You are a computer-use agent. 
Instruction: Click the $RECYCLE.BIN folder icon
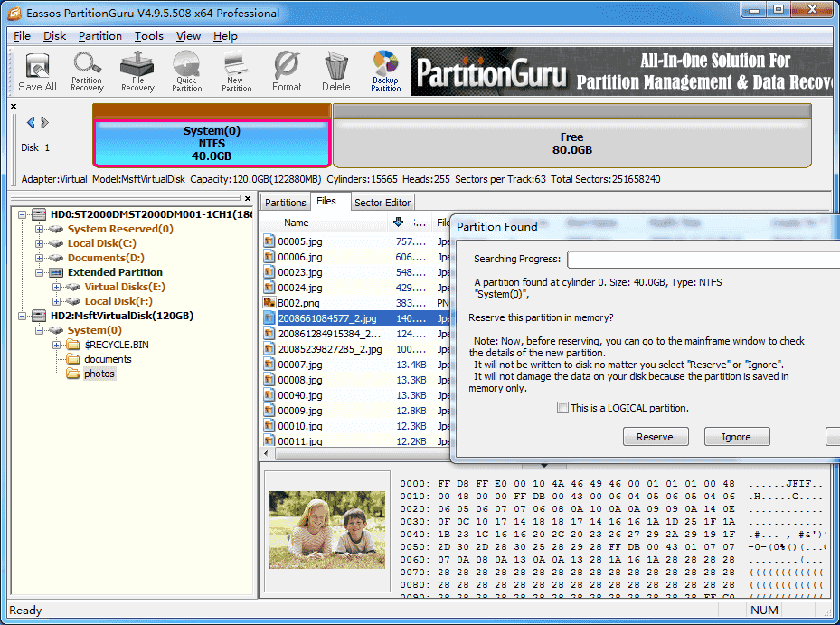click(x=73, y=344)
